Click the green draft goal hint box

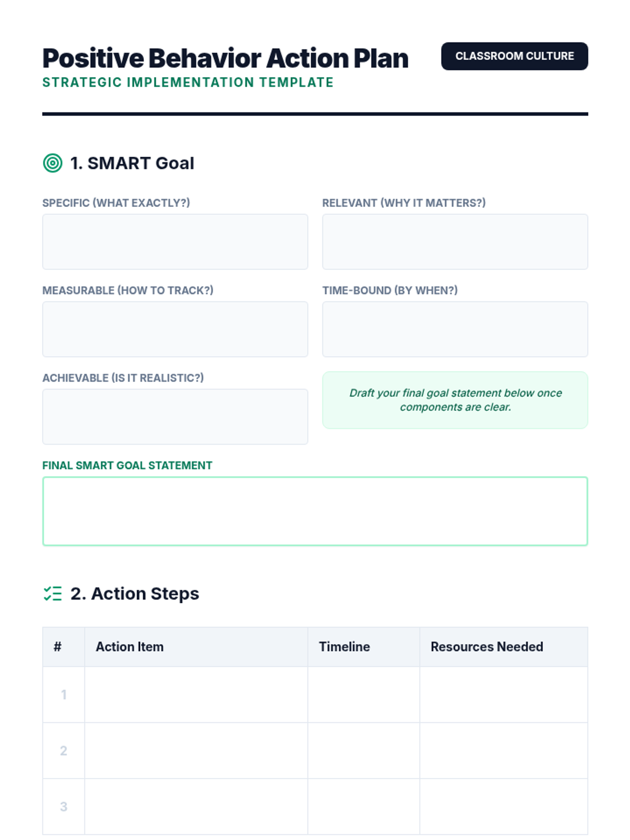455,400
